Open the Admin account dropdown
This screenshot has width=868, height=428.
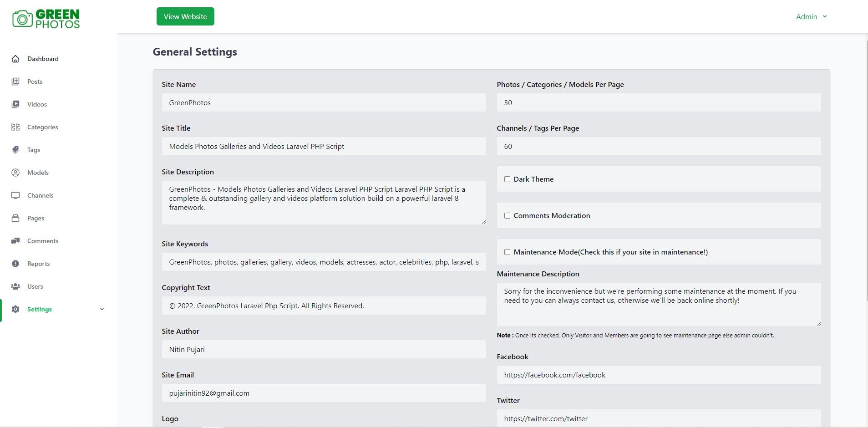(811, 17)
